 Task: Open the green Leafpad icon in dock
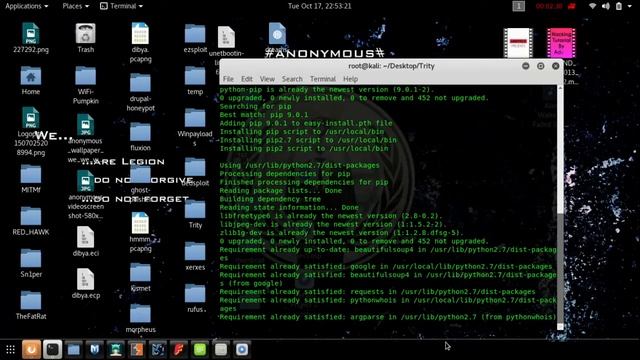pyautogui.click(x=200, y=349)
